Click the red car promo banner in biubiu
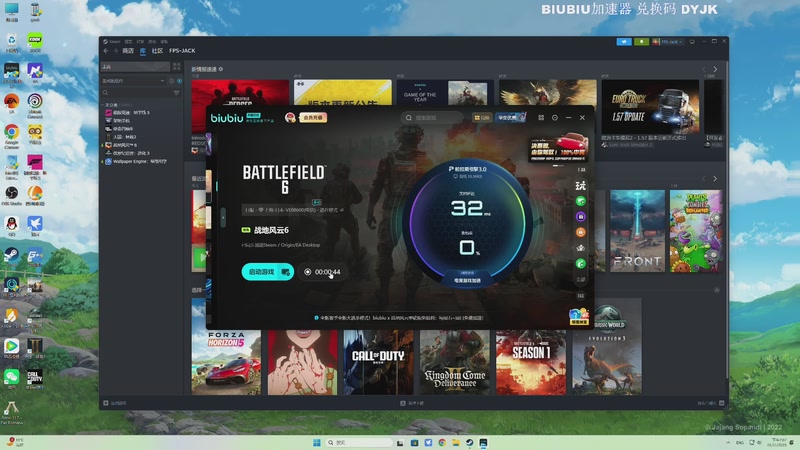 558,148
